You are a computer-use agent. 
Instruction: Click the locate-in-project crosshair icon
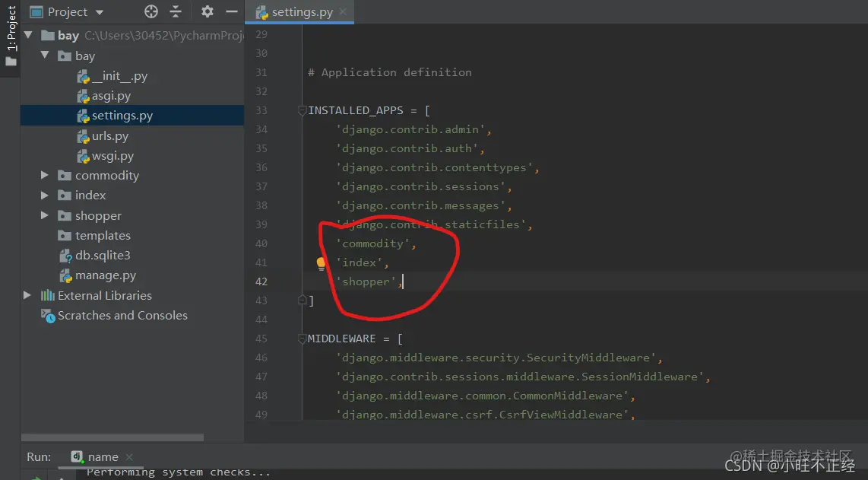151,11
